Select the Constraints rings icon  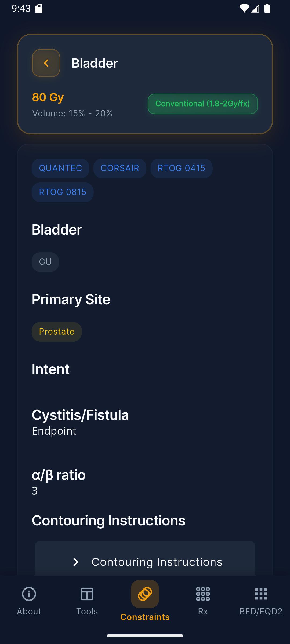tap(145, 594)
